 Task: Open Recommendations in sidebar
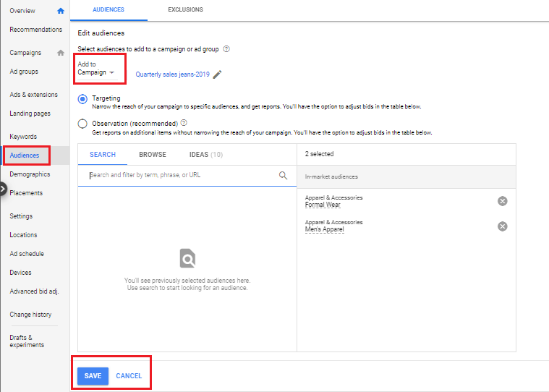(x=35, y=30)
